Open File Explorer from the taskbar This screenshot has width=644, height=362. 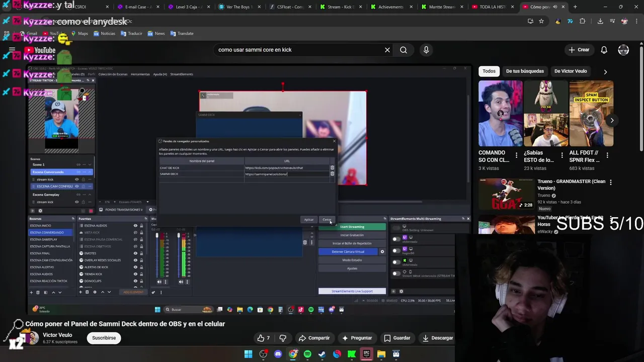[381, 354]
